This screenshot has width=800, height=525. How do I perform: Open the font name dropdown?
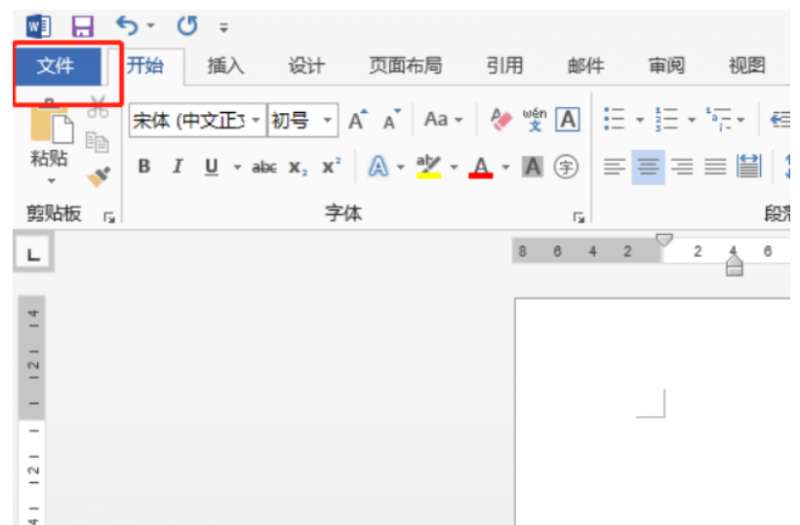pyautogui.click(x=256, y=121)
